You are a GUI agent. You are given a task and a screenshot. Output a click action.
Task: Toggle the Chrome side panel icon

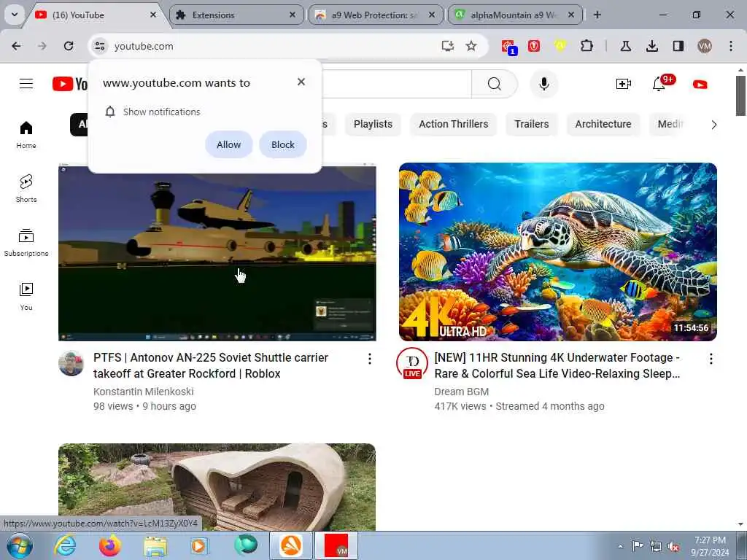(x=678, y=46)
